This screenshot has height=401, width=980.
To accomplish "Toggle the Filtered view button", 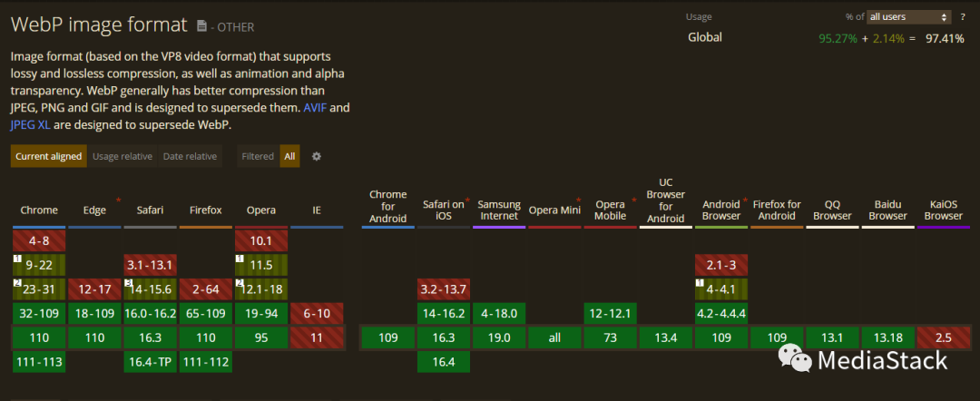I will pos(258,156).
